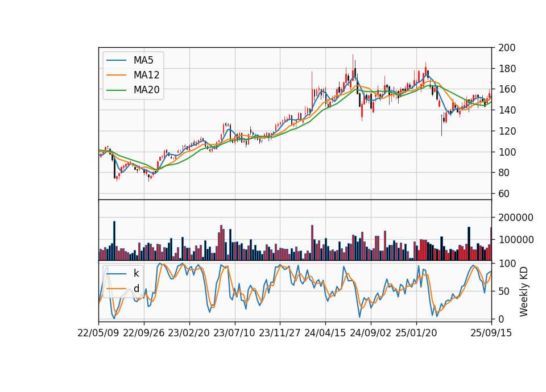The height and width of the screenshot is (392, 546).
Task: Click the 0 KD axis label
Action: coord(501,319)
